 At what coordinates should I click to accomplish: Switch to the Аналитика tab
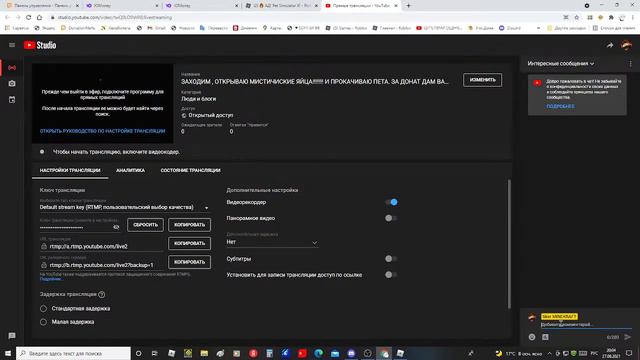[130, 171]
